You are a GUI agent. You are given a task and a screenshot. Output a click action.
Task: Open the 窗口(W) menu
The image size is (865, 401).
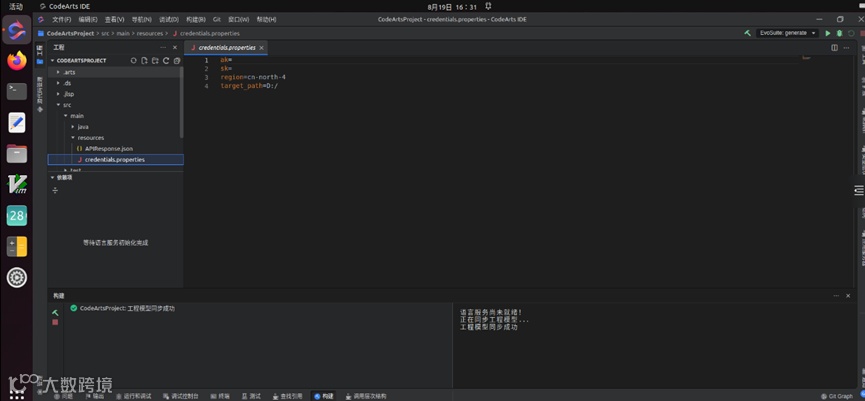coord(238,19)
